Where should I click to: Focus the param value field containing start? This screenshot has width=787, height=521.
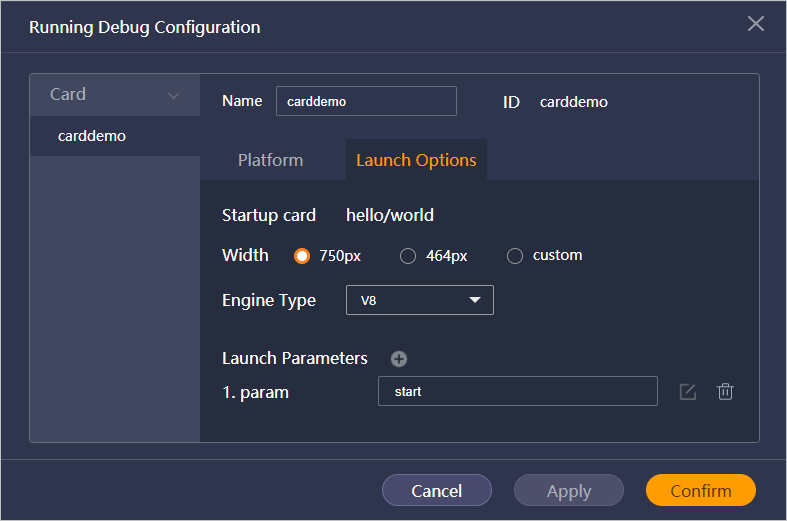click(517, 391)
